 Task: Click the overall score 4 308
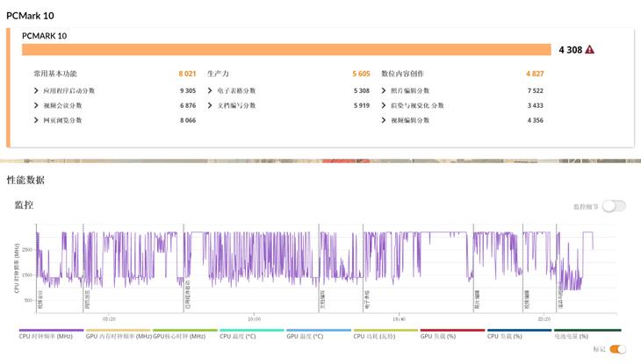coord(570,50)
